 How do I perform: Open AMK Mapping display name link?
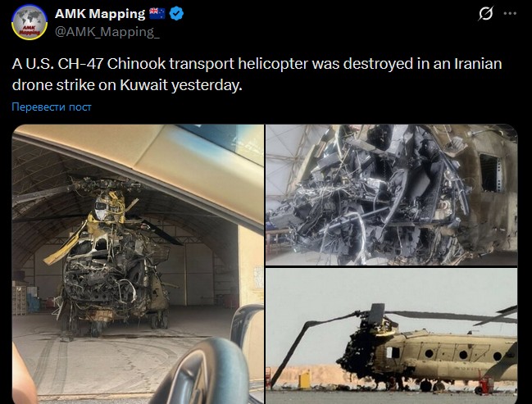100,14
